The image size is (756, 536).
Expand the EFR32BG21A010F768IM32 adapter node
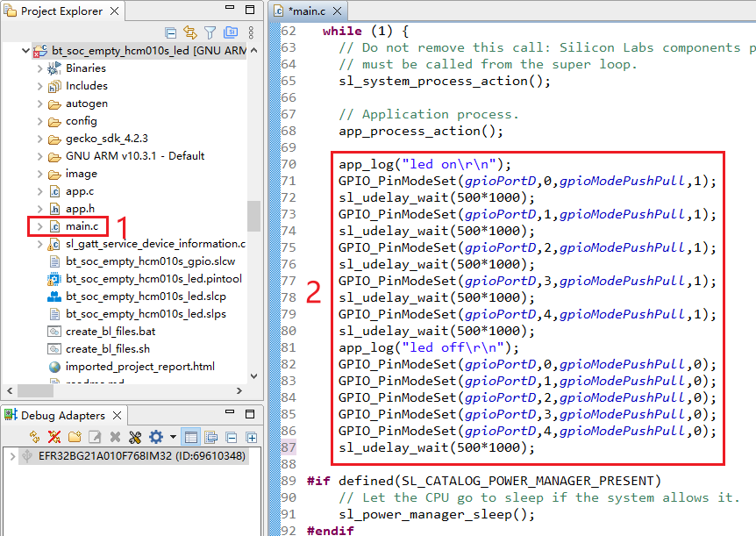pos(12,456)
